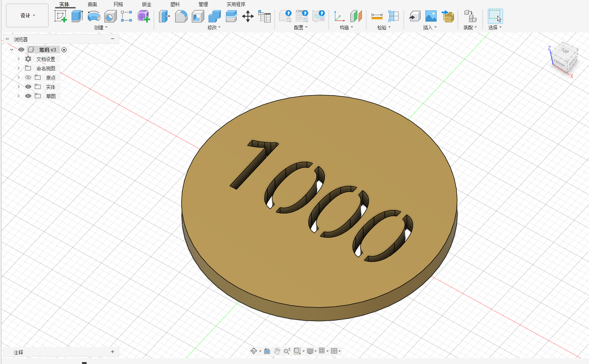
Task: Select the Extrude tool
Action: point(77,16)
